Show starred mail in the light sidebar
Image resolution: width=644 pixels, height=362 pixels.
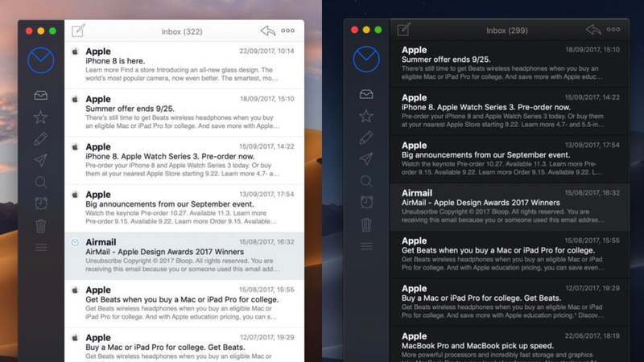(x=41, y=117)
